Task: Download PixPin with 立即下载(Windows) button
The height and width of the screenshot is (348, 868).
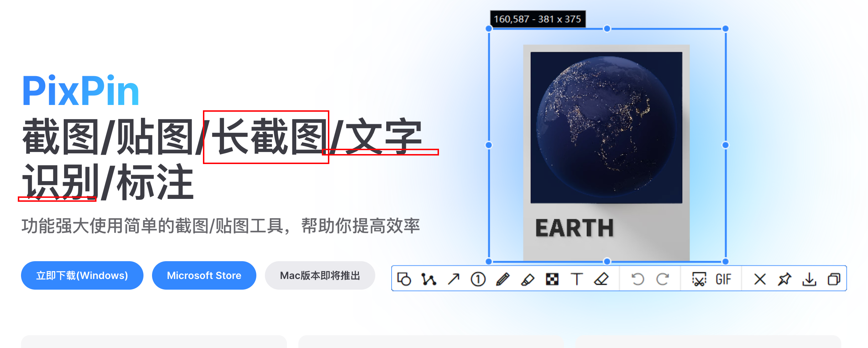Action: [82, 275]
